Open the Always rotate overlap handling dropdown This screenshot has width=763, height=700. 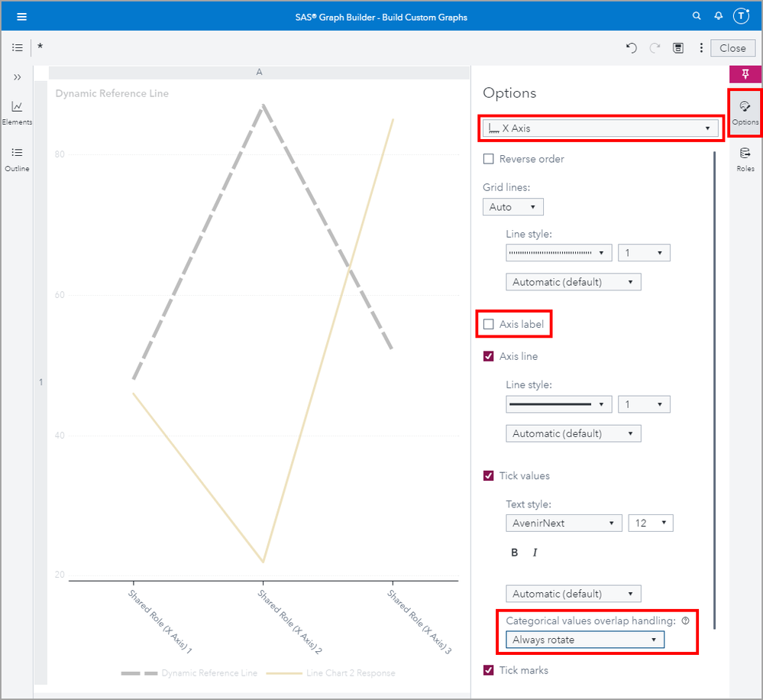585,640
